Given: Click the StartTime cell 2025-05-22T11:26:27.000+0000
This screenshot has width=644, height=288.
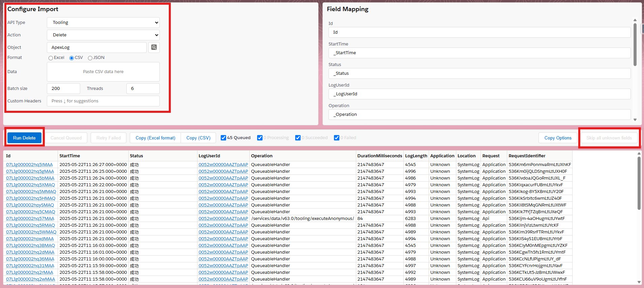Looking at the screenshot, I should (93, 165).
